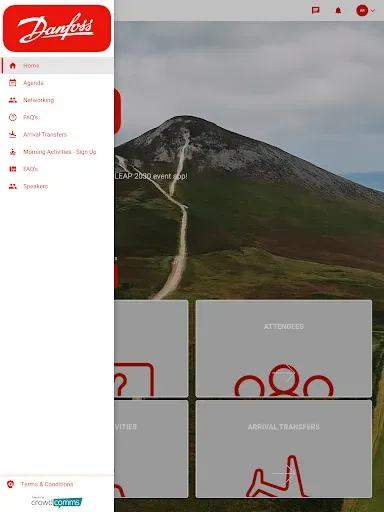Click the user profile avatar
384x512 pixels.
coord(362,10)
